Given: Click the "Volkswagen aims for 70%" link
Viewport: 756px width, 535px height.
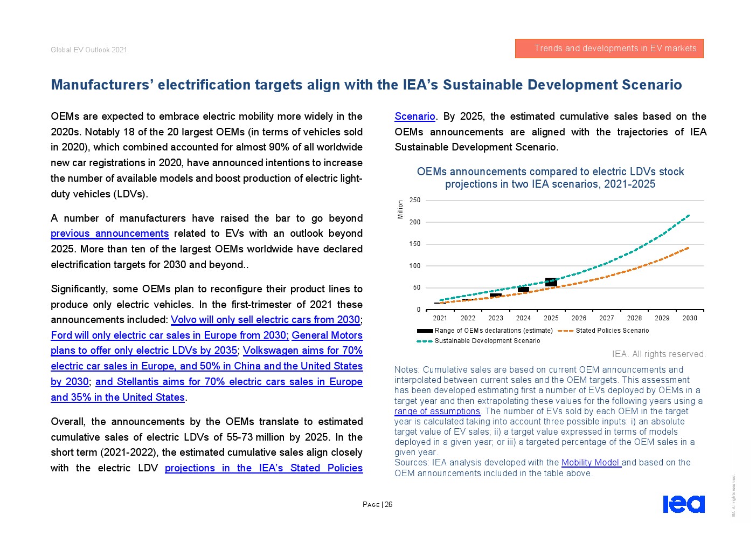Looking at the screenshot, I should pos(302,351).
